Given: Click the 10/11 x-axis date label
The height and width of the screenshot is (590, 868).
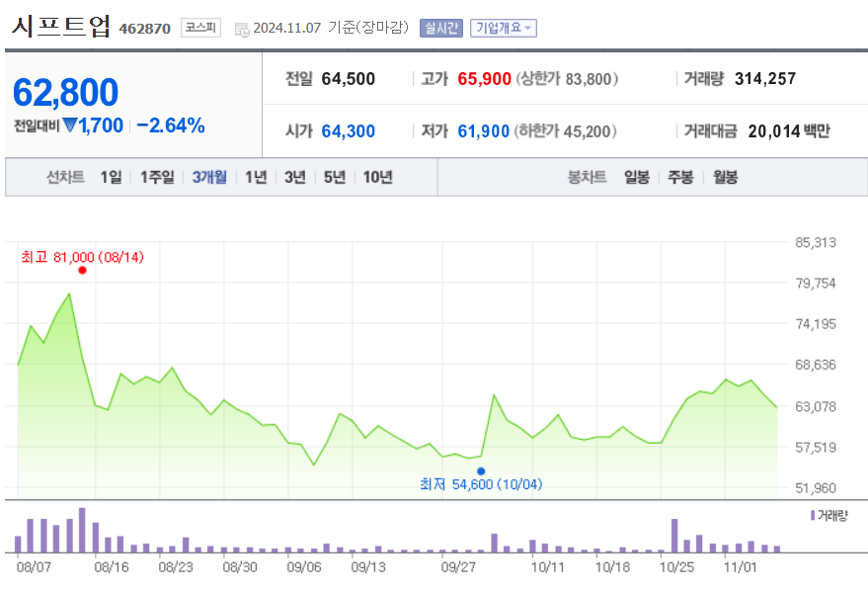Looking at the screenshot, I should 548,567.
